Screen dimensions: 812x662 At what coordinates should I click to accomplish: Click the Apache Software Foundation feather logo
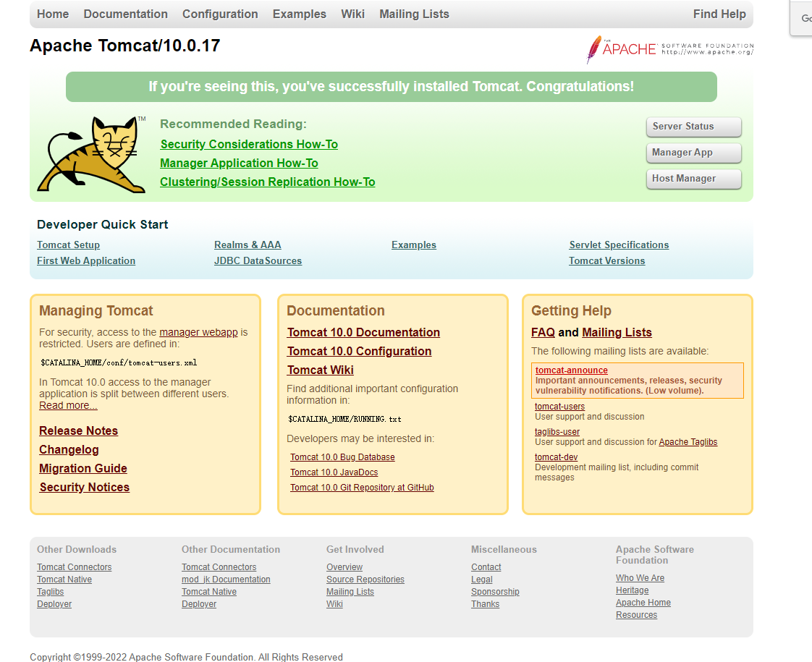point(669,49)
